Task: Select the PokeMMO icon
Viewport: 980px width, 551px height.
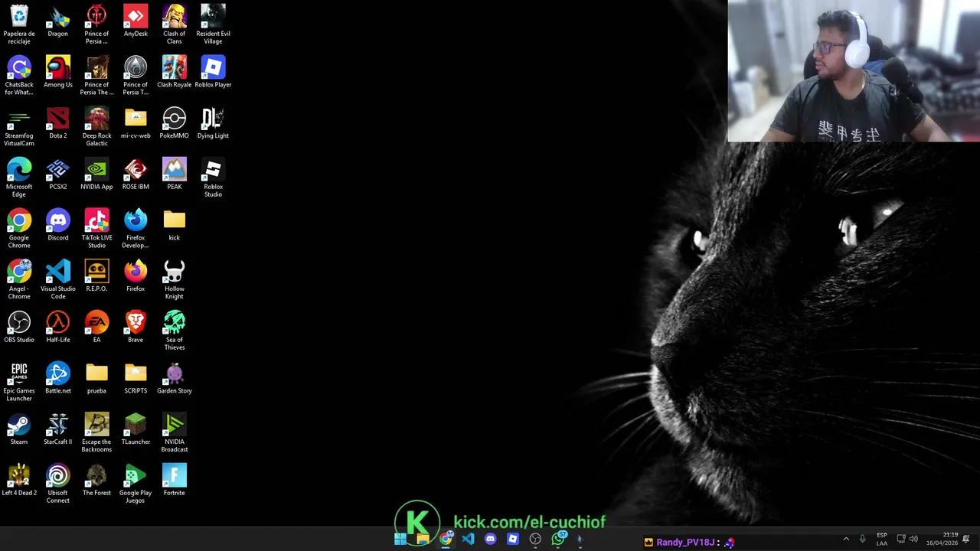Action: click(x=175, y=122)
